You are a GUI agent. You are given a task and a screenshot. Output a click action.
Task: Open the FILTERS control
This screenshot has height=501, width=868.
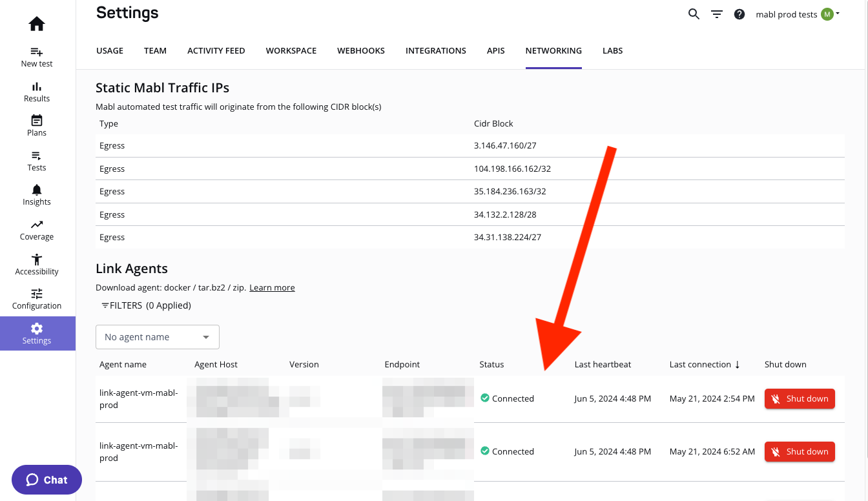[x=146, y=305]
